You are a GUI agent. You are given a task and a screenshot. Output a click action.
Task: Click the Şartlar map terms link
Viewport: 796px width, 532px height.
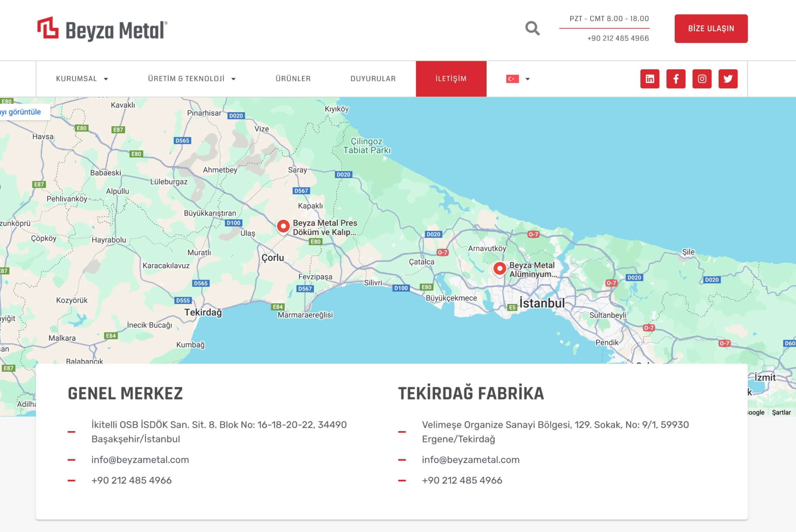(x=781, y=412)
